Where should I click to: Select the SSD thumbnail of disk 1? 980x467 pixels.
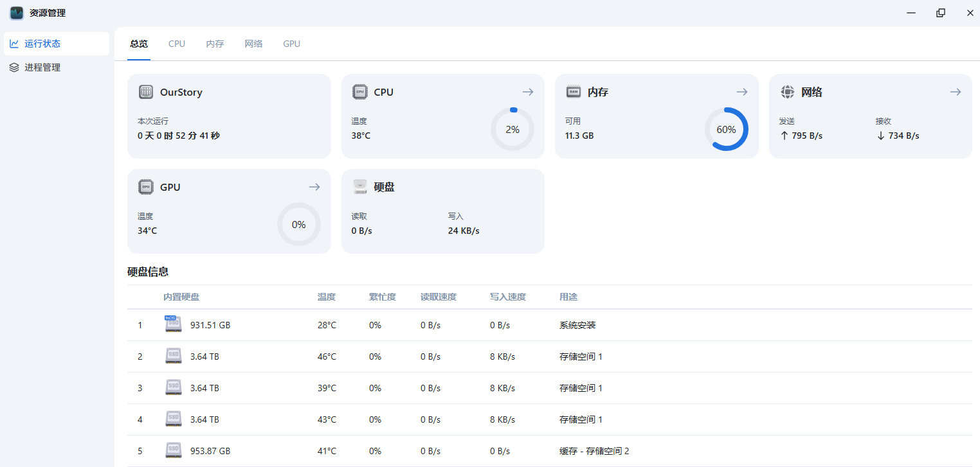pyautogui.click(x=172, y=324)
